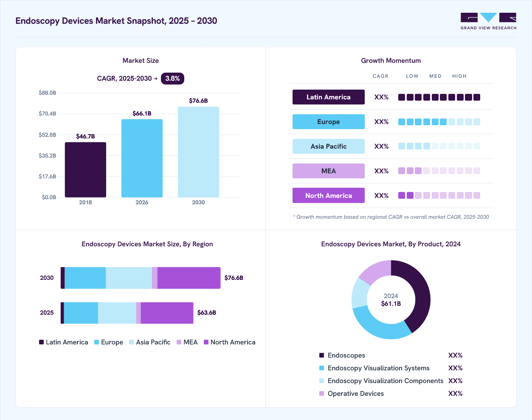Click the $63.6B total for 2025
Screen dimensions: 532x420
coord(207,313)
